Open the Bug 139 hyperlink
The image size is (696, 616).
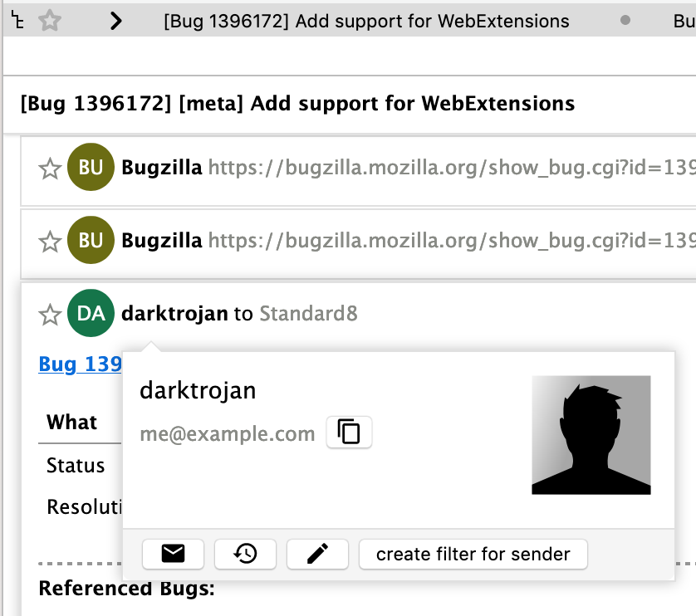[x=79, y=364]
